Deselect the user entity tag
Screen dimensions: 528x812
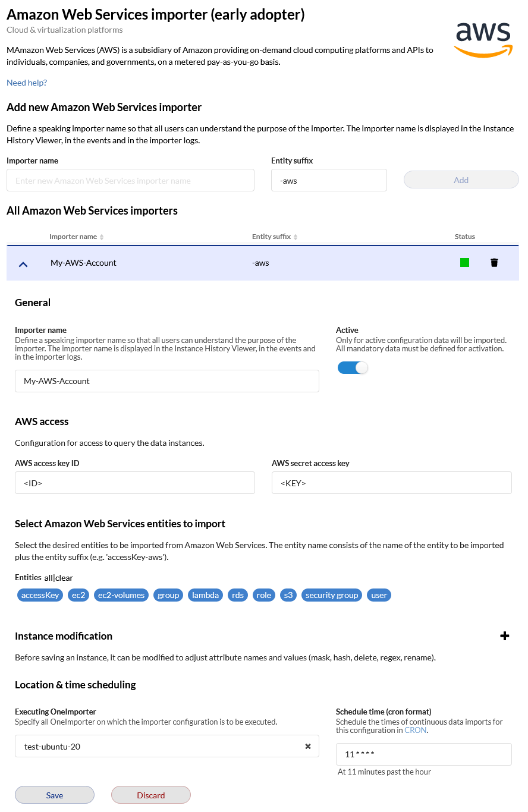click(x=379, y=595)
